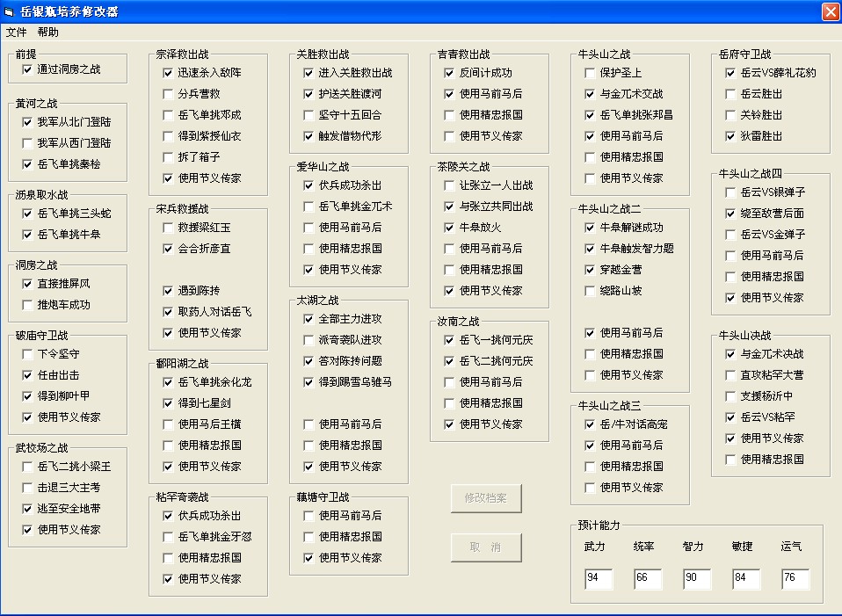Click the 武力 value field
This screenshot has height=616, width=842.
pyautogui.click(x=599, y=578)
